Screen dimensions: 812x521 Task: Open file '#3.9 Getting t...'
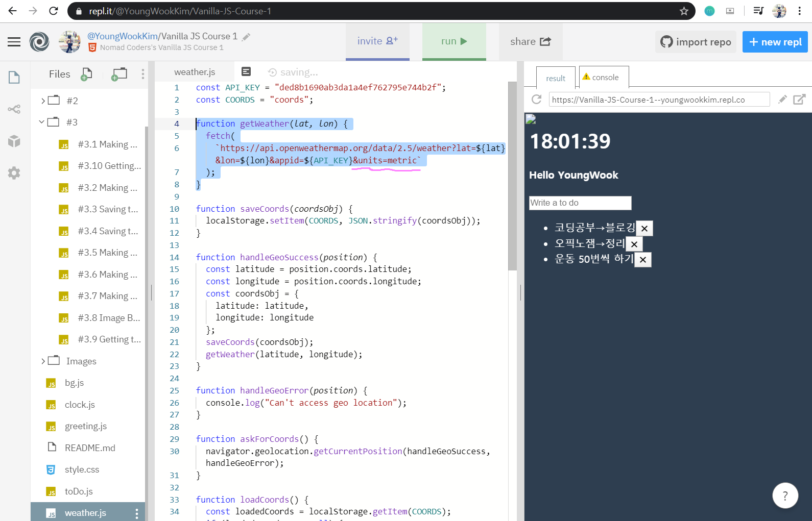[x=100, y=339]
